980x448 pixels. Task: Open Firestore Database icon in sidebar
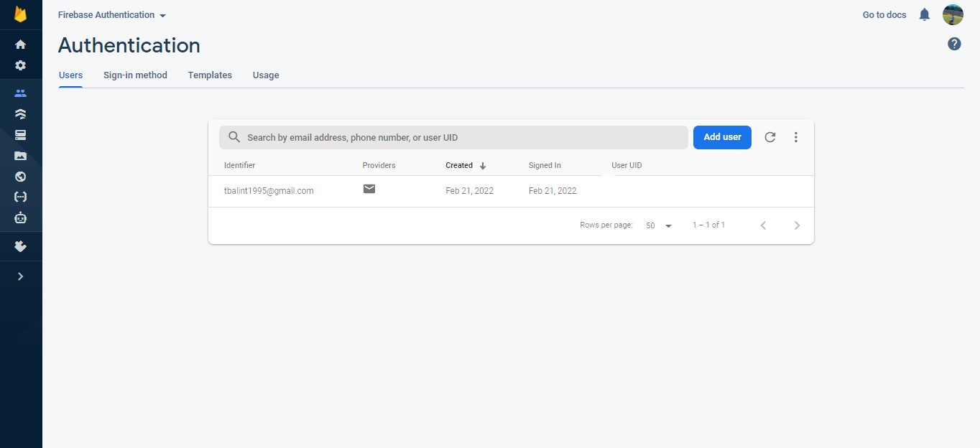click(20, 114)
